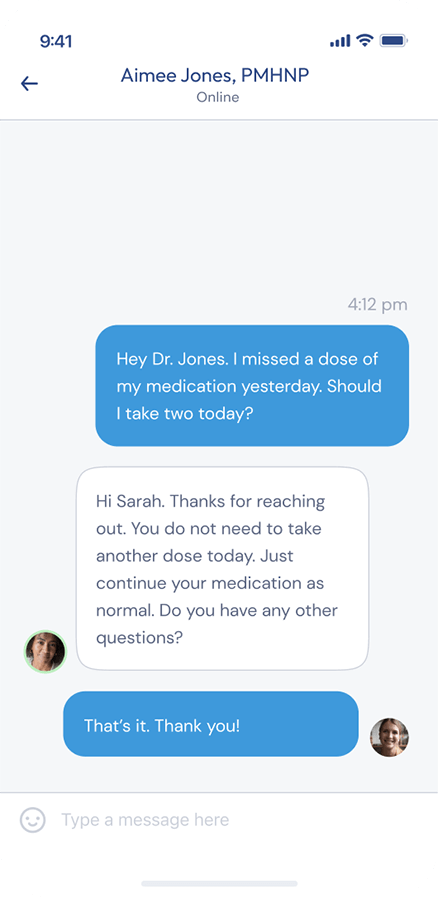Open the emoji smiley picker
The height and width of the screenshot is (897, 438).
click(33, 820)
